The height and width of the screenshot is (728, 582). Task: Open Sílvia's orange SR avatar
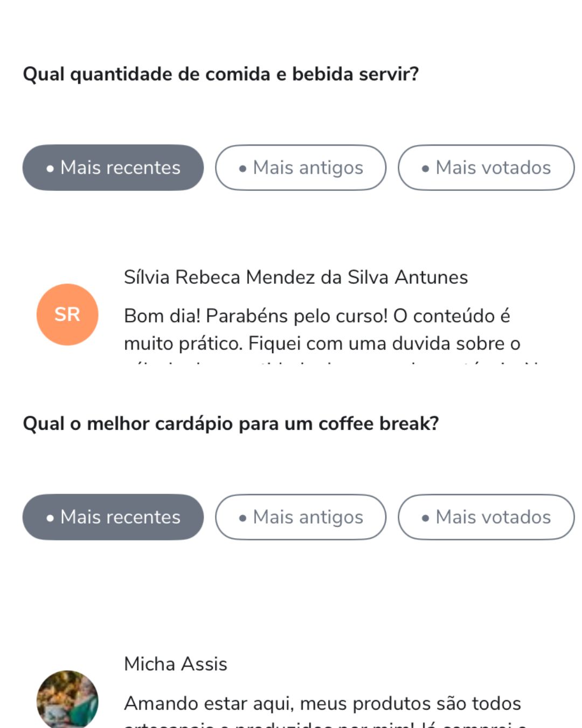click(x=67, y=314)
